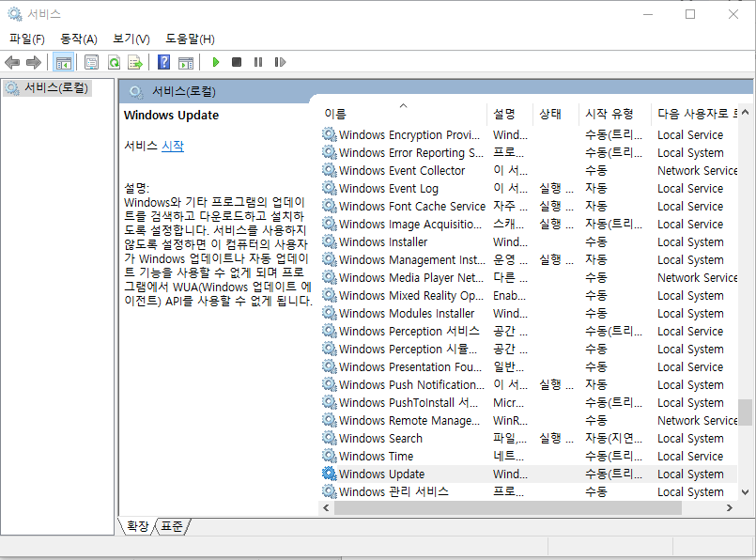Select the Windows Image Acquisitio... service
The height and width of the screenshot is (560, 756).
(529, 224)
